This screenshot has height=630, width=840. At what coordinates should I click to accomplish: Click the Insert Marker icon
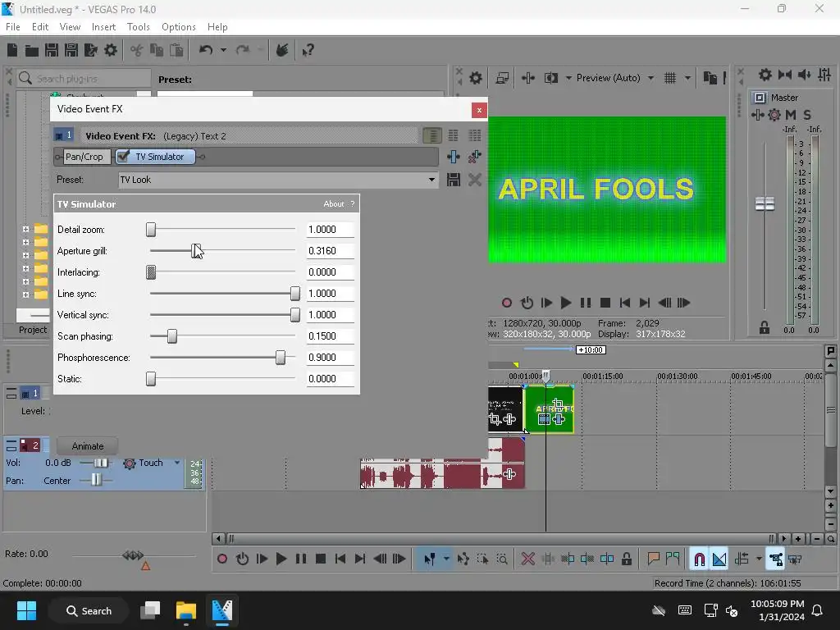[x=653, y=559]
